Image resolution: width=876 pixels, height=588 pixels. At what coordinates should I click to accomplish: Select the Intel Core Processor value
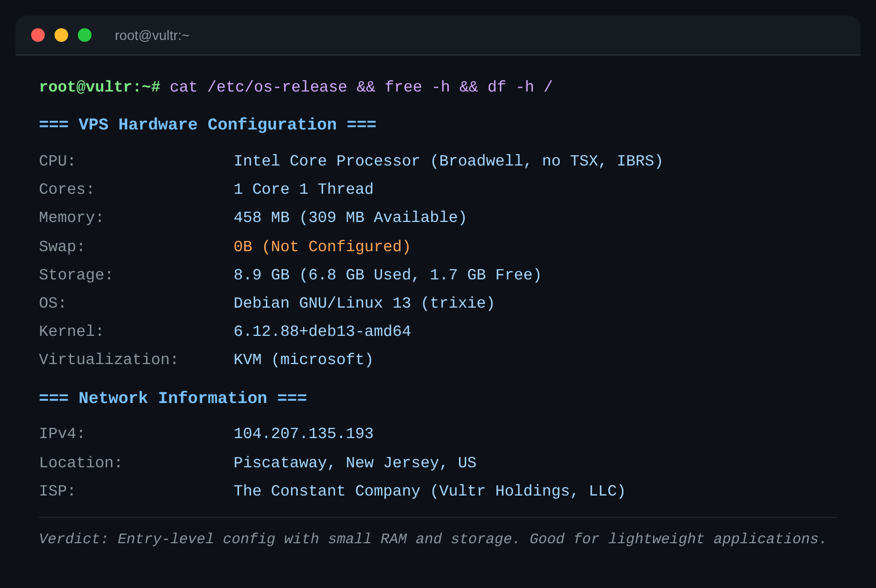coord(448,161)
